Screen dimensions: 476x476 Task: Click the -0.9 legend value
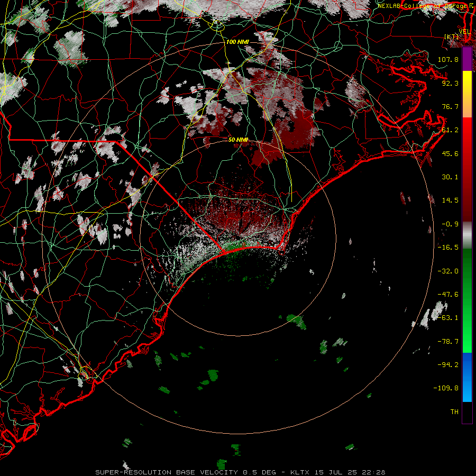pos(450,224)
